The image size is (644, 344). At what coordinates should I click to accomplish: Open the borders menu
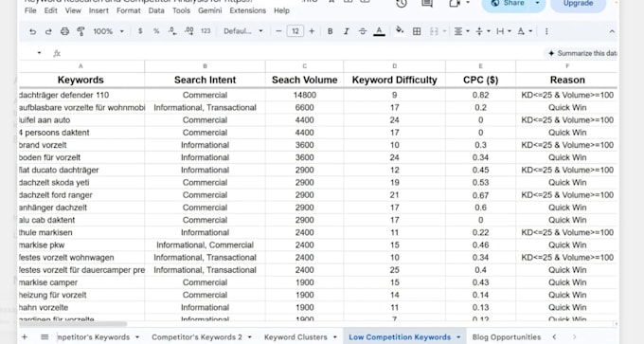(x=417, y=31)
